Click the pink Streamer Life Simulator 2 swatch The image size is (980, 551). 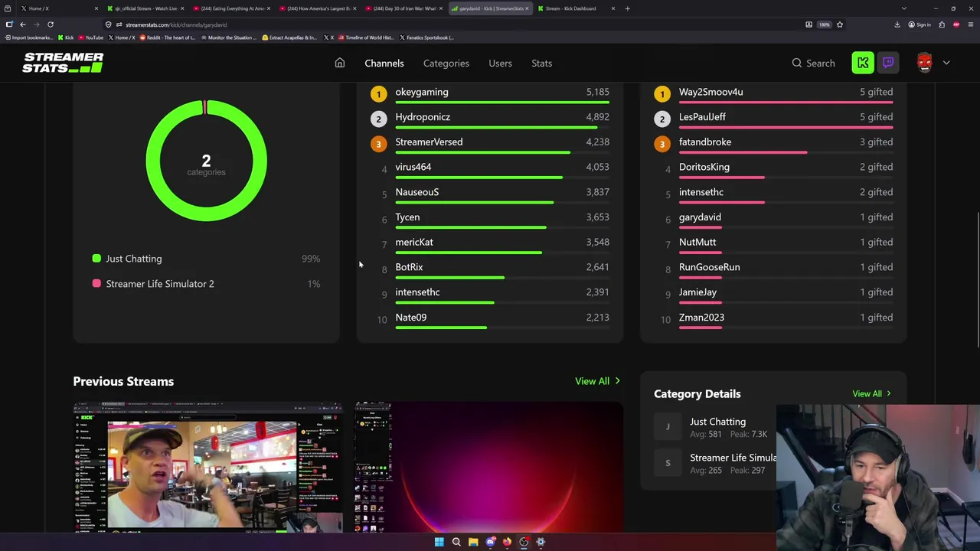coord(96,283)
